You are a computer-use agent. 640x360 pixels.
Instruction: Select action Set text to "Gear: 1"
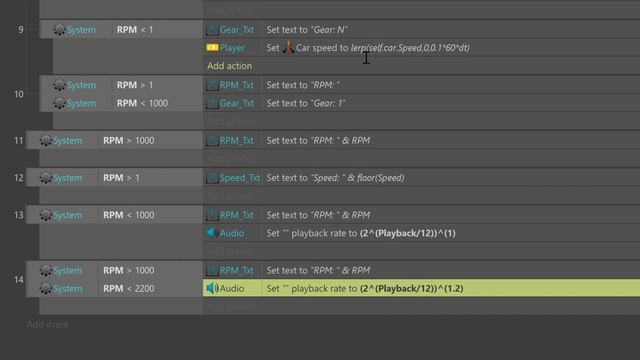[306, 103]
